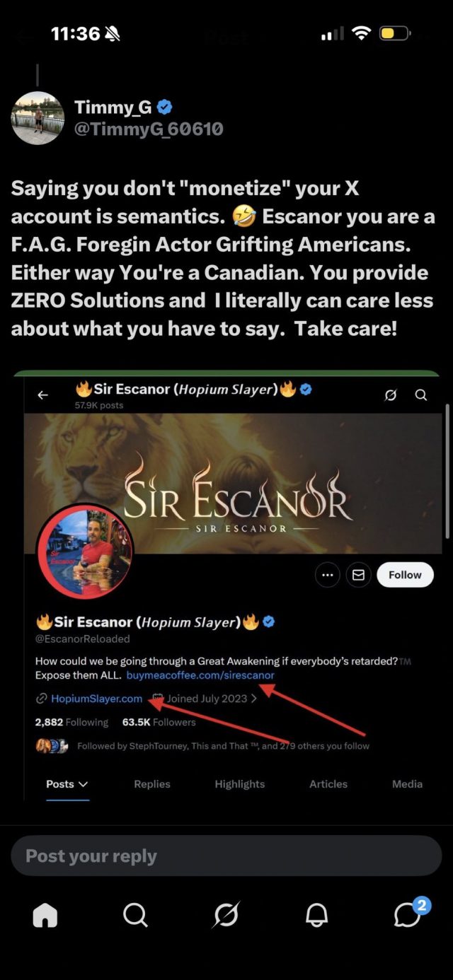
Task: Tap the search icon on Sir Escanor profile
Action: pos(421,395)
